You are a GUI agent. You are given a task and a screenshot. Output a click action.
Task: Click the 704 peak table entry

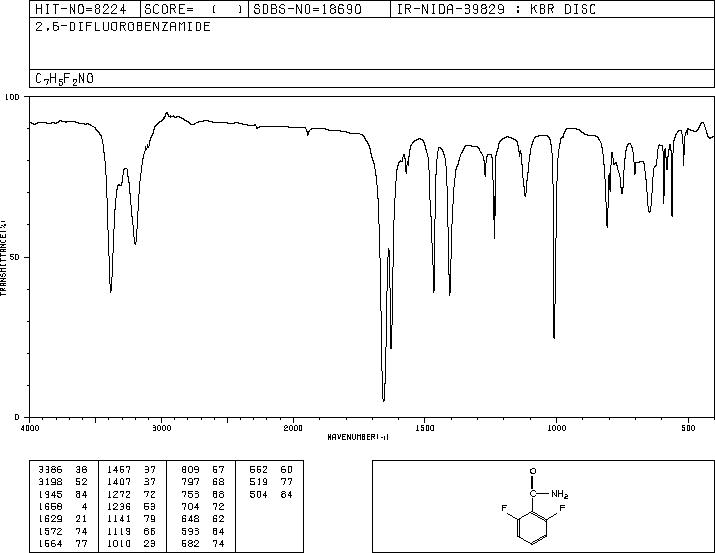(203, 506)
